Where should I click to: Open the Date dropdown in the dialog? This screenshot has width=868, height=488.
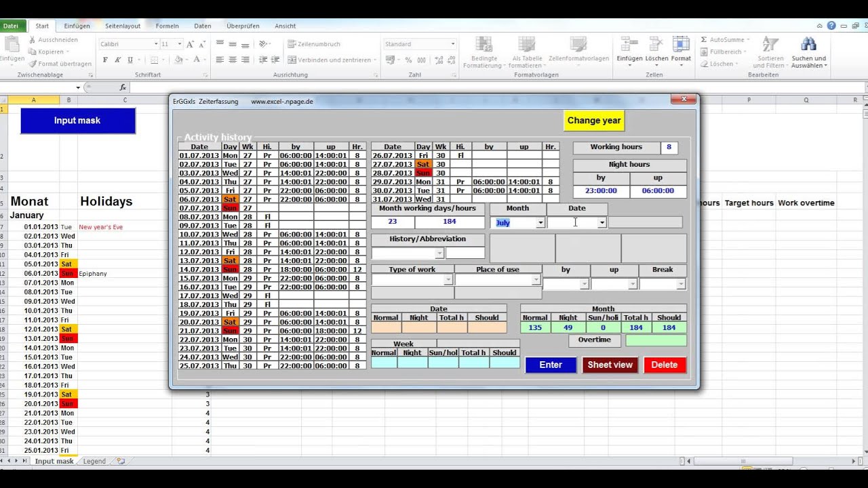tap(601, 222)
